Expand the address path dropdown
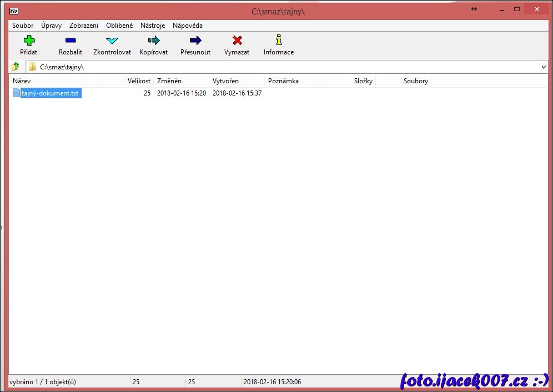 click(544, 67)
